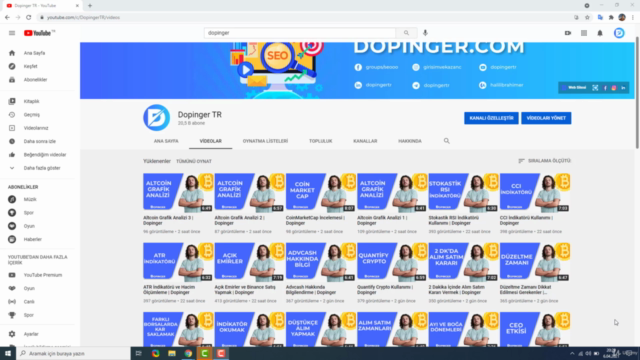Switch to Ana Sayfa channel tab

point(166,141)
